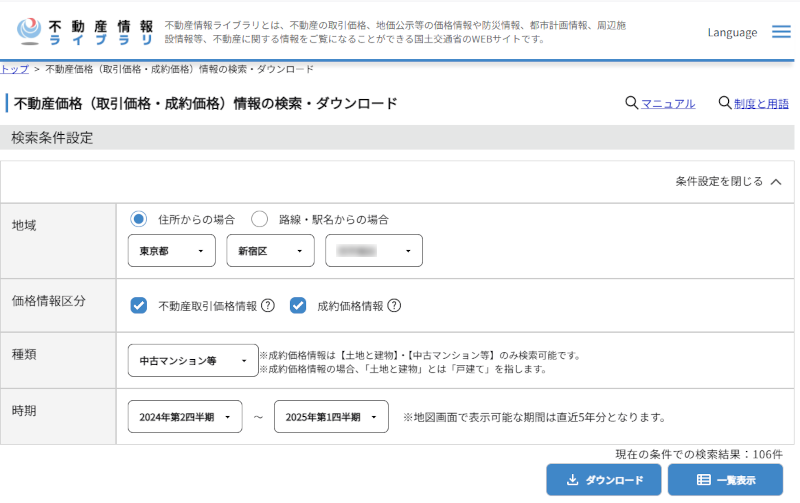Open the 新宿区 city dropdown

click(x=270, y=251)
